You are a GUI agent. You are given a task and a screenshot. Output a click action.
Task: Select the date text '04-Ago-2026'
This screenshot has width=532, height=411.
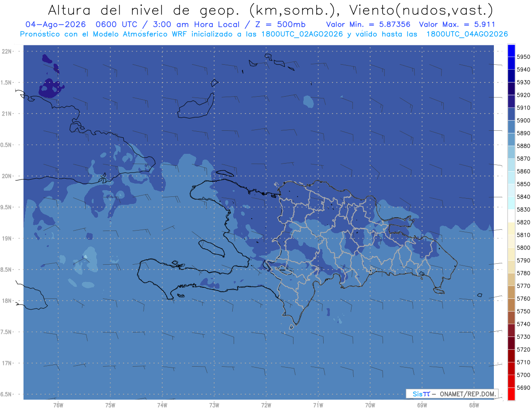(x=55, y=24)
